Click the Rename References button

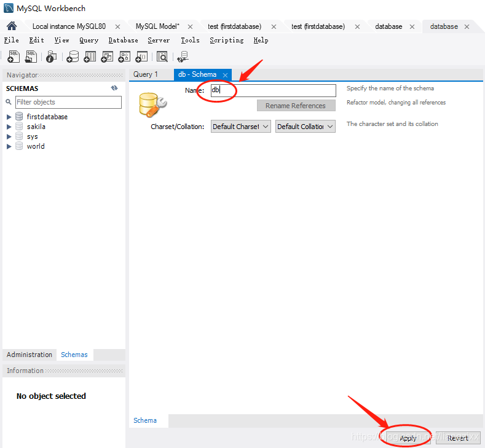click(296, 106)
